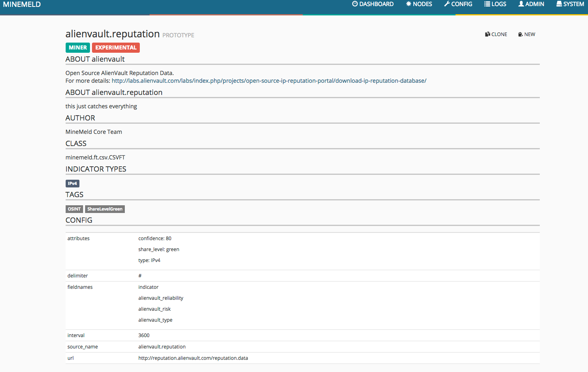Open the AlienVault labs details link
This screenshot has width=588, height=372.
click(269, 81)
